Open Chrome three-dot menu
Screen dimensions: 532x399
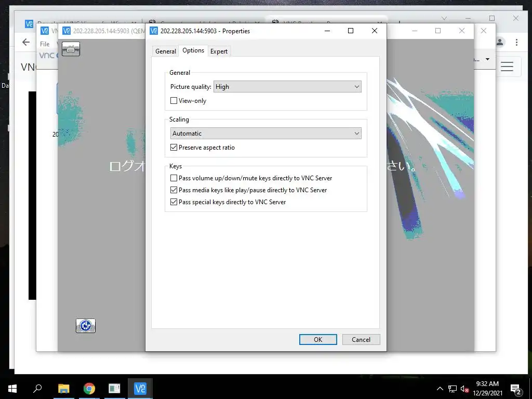(516, 42)
